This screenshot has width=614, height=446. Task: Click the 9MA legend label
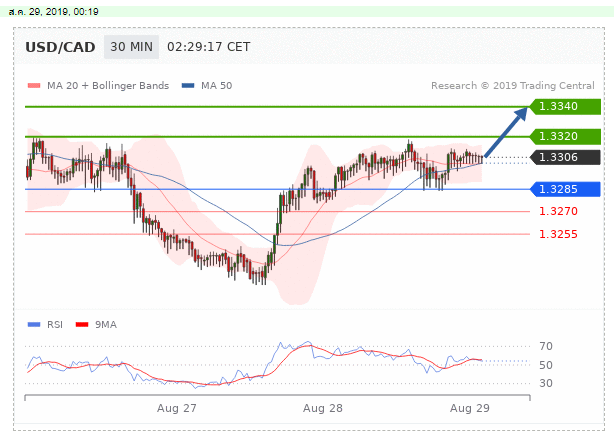click(x=106, y=325)
